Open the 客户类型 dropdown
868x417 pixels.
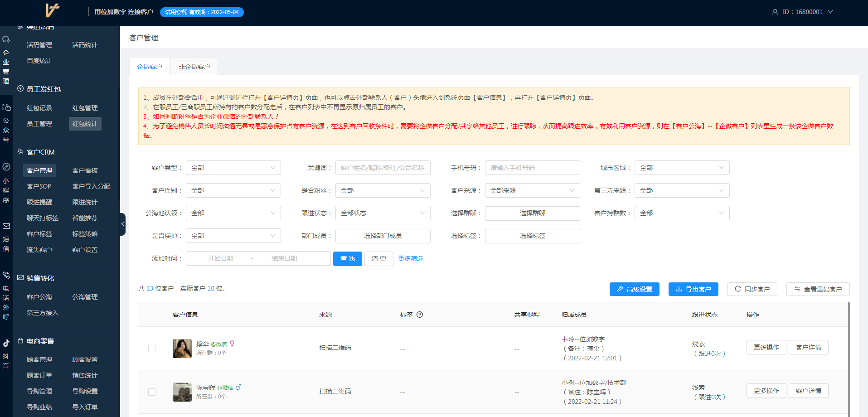[233, 168]
